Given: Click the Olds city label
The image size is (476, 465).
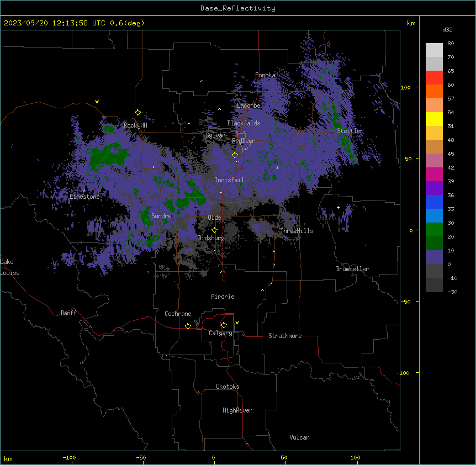Looking at the screenshot, I should (214, 218).
